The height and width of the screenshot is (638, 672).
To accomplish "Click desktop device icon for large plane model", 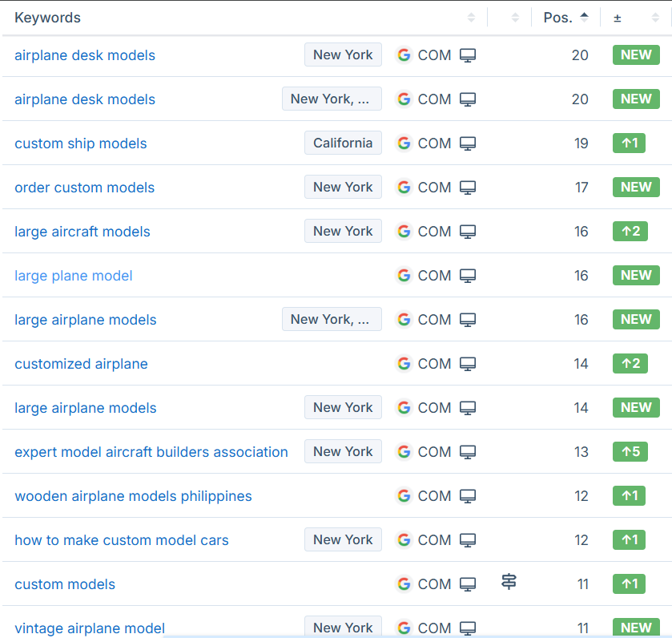I will pos(468,276).
